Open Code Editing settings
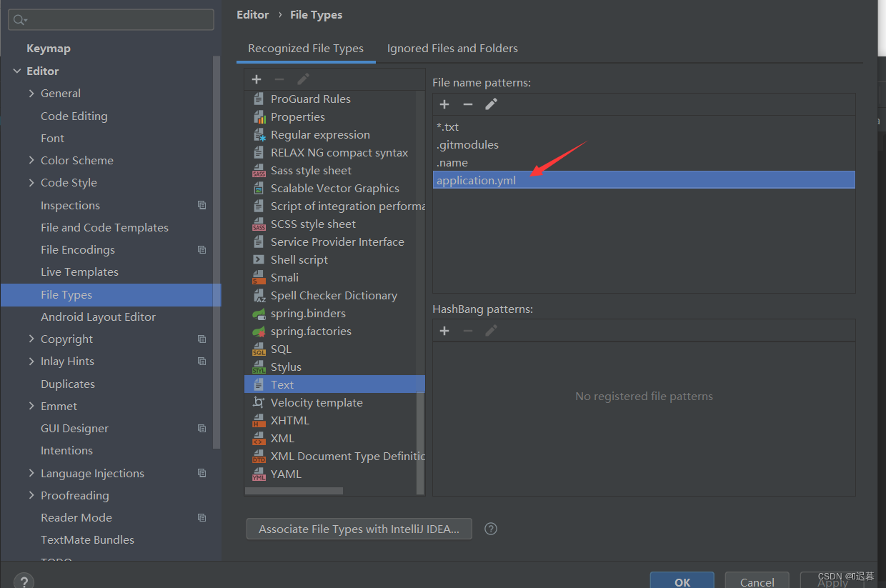This screenshot has height=588, width=886. click(x=74, y=116)
